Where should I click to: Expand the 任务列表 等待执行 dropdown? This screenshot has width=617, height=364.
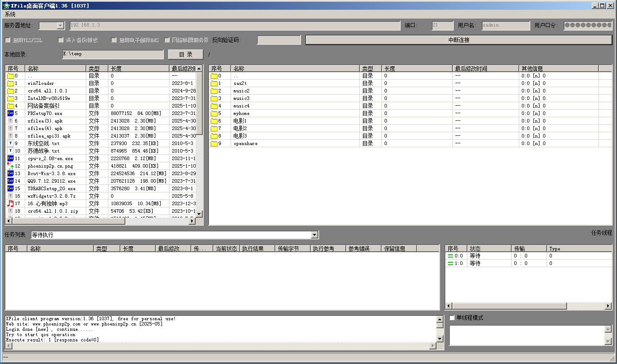[315, 235]
